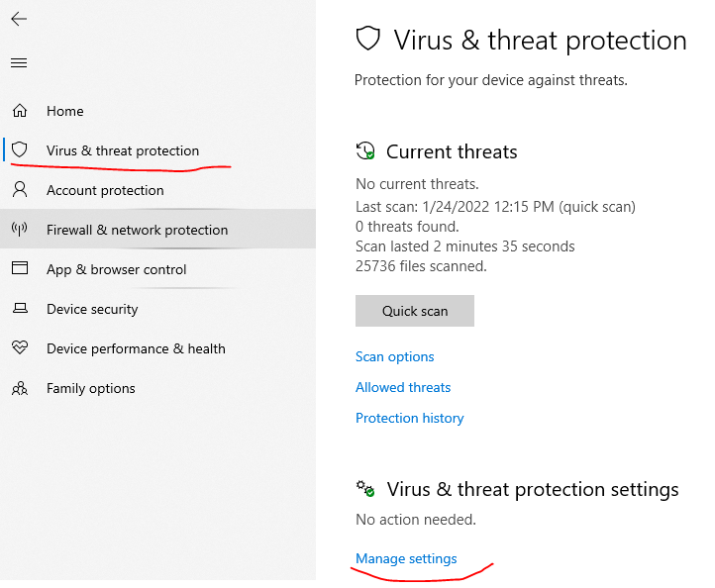Viewport: 715px width, 588px height.
Task: Open the hamburger navigation menu
Action: tap(19, 63)
